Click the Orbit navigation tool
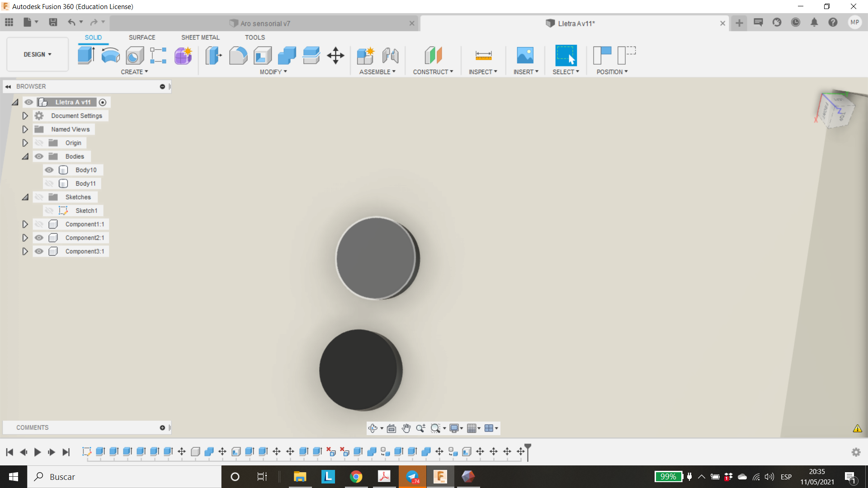 (373, 428)
